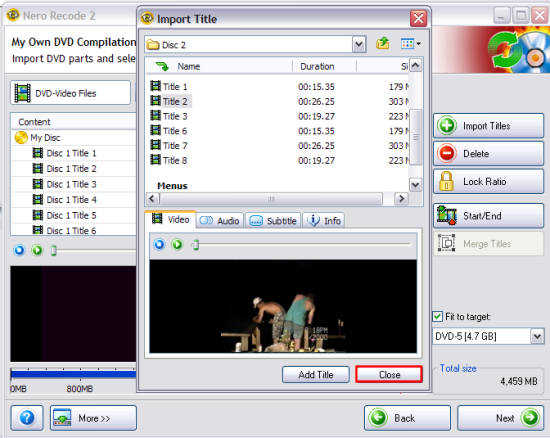550x438 pixels.
Task: Click the Up One Level folder icon
Action: pyautogui.click(x=383, y=44)
